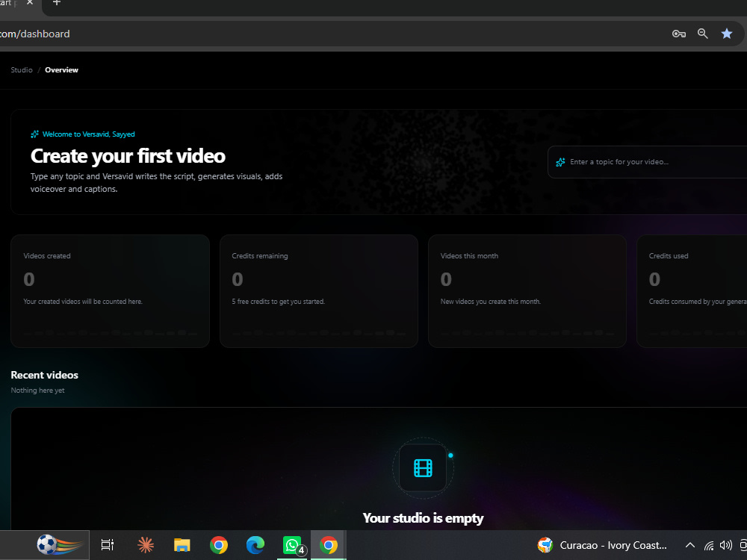Open WhatsApp with 4 notifications in taskbar
Screen dimensions: 747x560
tap(293, 545)
